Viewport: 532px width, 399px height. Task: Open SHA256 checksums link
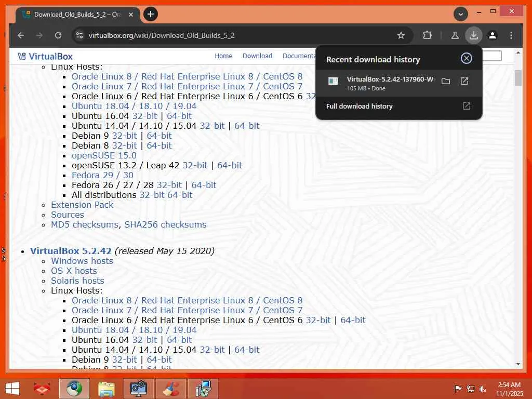(x=165, y=224)
